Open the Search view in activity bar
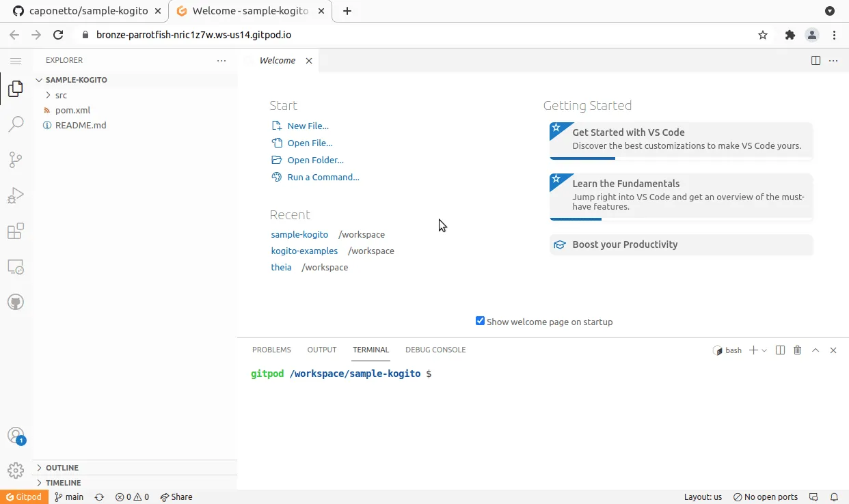 pyautogui.click(x=16, y=124)
